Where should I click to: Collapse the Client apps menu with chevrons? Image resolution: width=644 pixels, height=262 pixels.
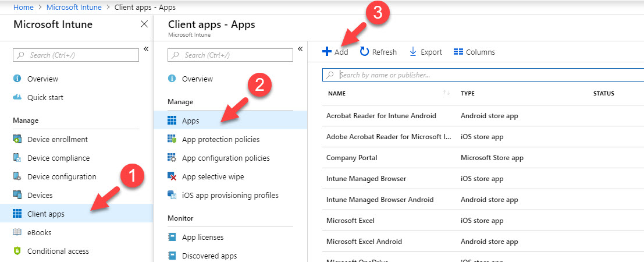tap(300, 48)
